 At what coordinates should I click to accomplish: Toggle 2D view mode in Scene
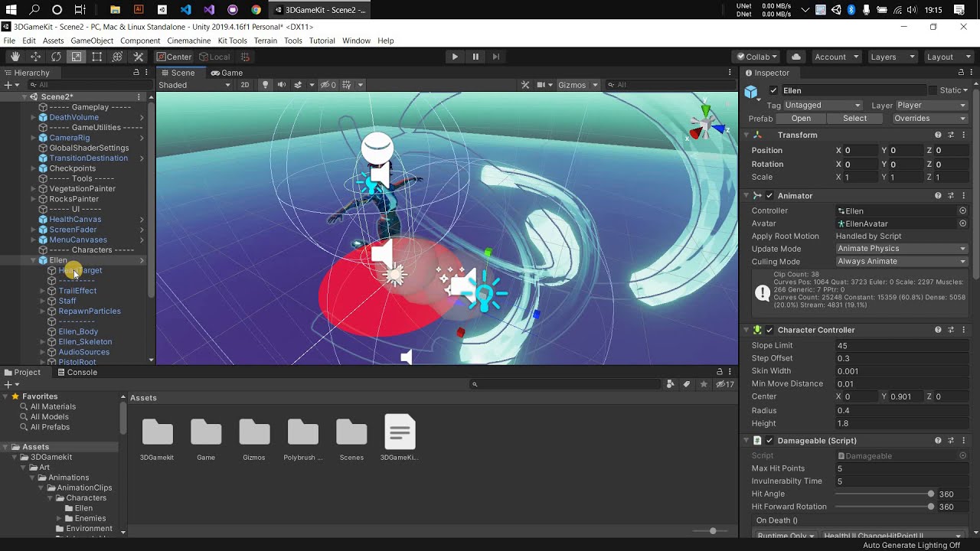(245, 85)
